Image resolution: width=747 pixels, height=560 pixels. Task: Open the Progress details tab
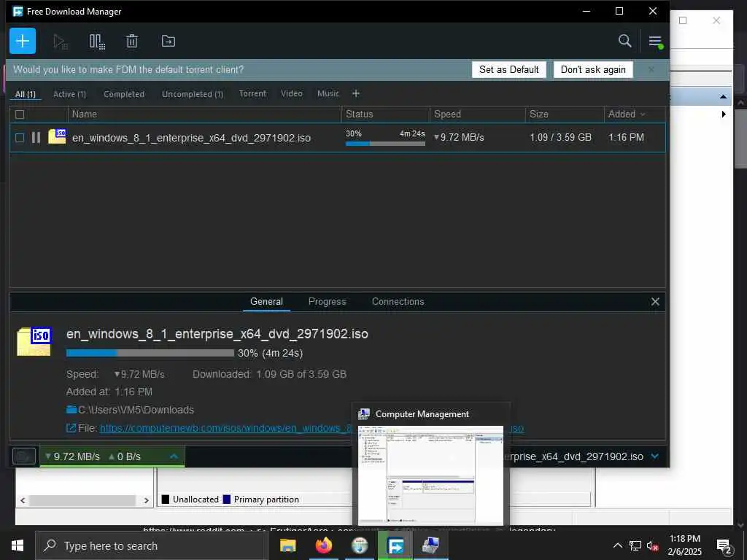[328, 301]
